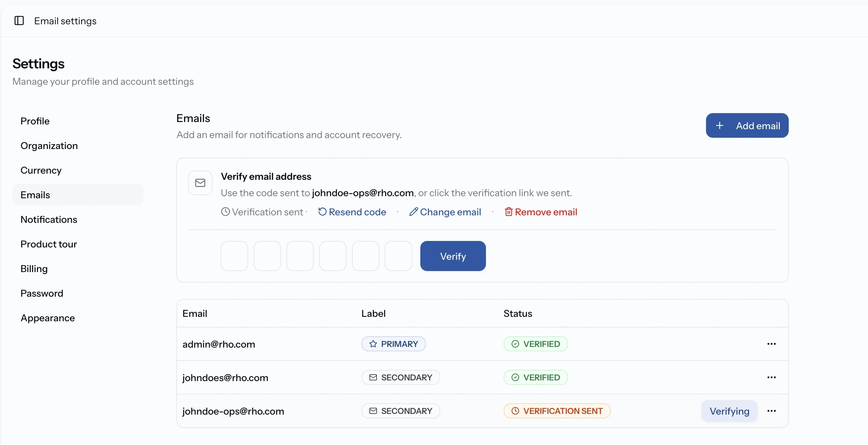
Task: Open the Product tour section
Action: tap(78, 244)
